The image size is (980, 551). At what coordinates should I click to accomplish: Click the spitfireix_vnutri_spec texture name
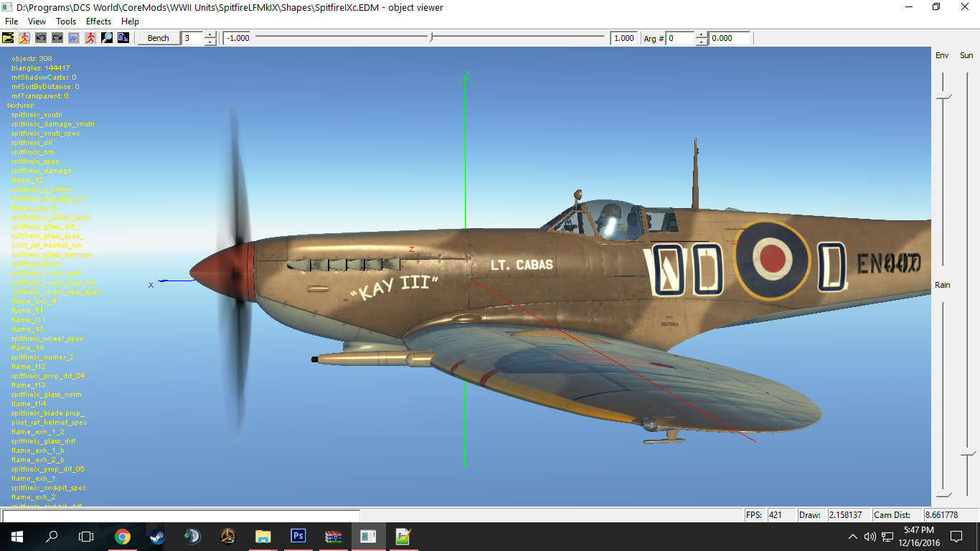[x=45, y=133]
